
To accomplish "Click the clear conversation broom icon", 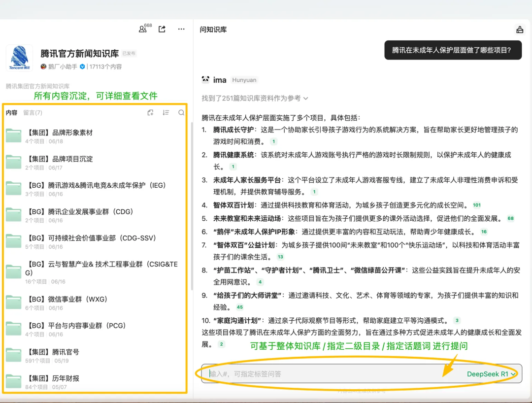I will pos(519,30).
